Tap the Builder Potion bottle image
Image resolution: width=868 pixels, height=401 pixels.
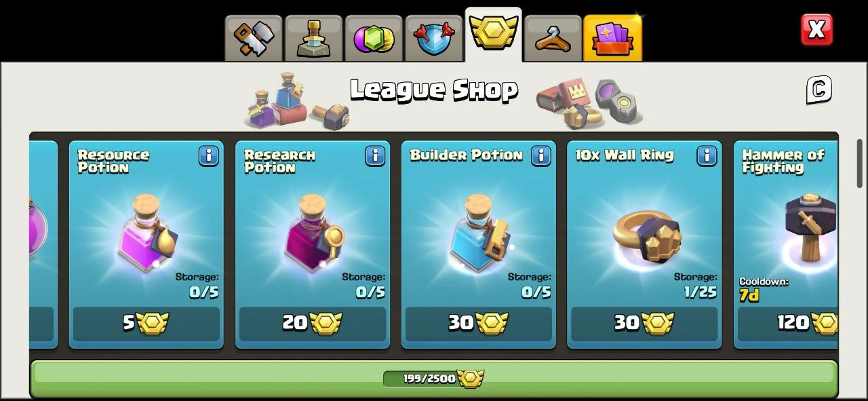tap(479, 233)
